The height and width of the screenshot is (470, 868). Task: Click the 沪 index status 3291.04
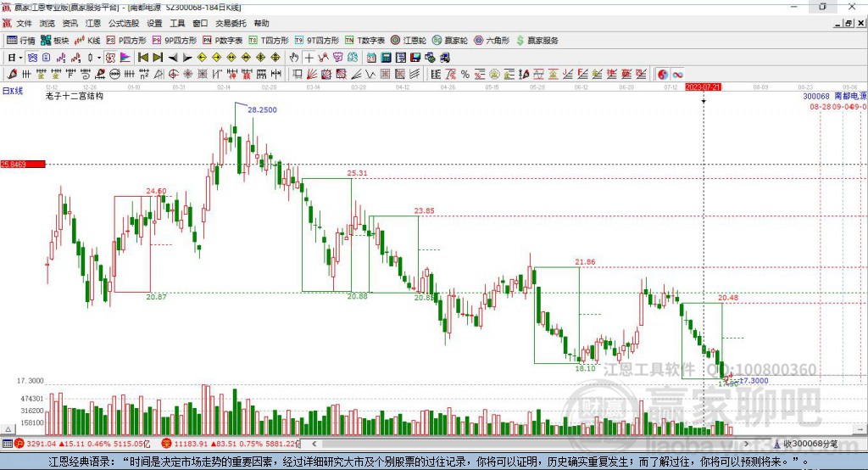point(82,444)
